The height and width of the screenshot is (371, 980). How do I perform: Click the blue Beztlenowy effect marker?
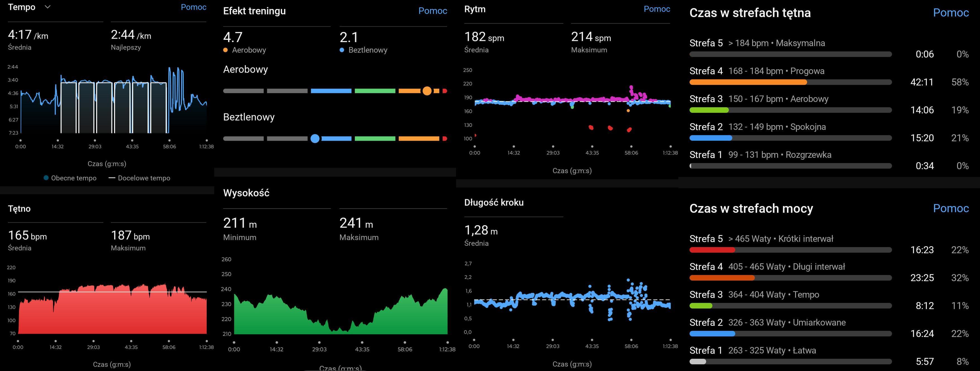315,139
